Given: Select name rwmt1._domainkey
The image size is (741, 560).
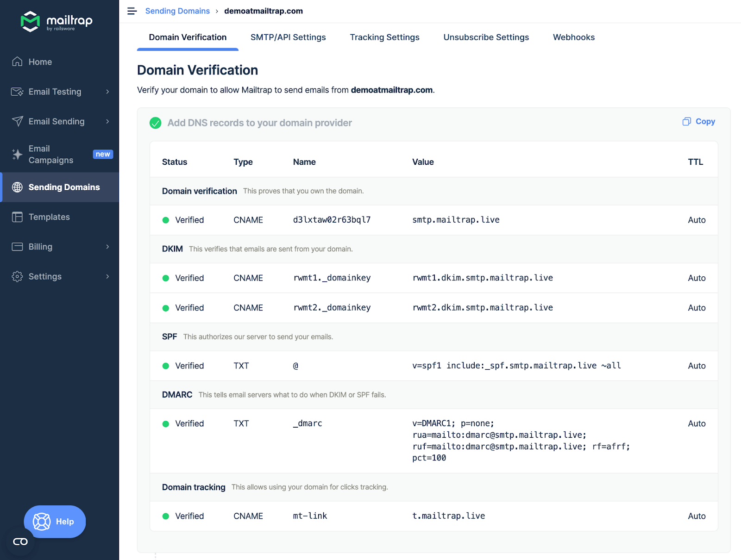Looking at the screenshot, I should click(x=332, y=278).
